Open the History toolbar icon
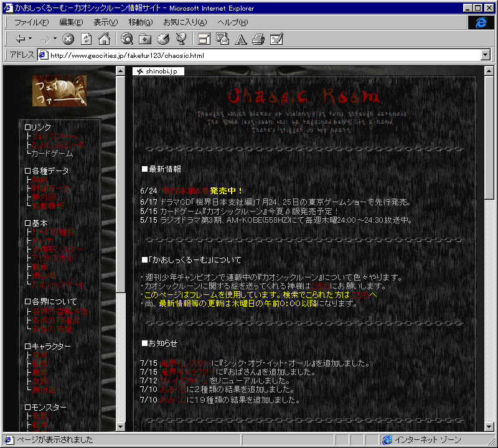 pos(163,39)
